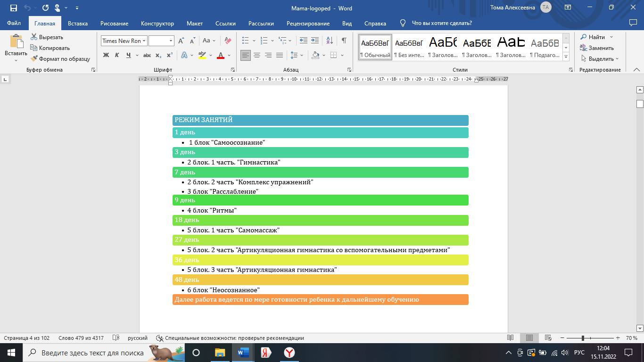
Task: Click the Найти button
Action: click(x=593, y=37)
